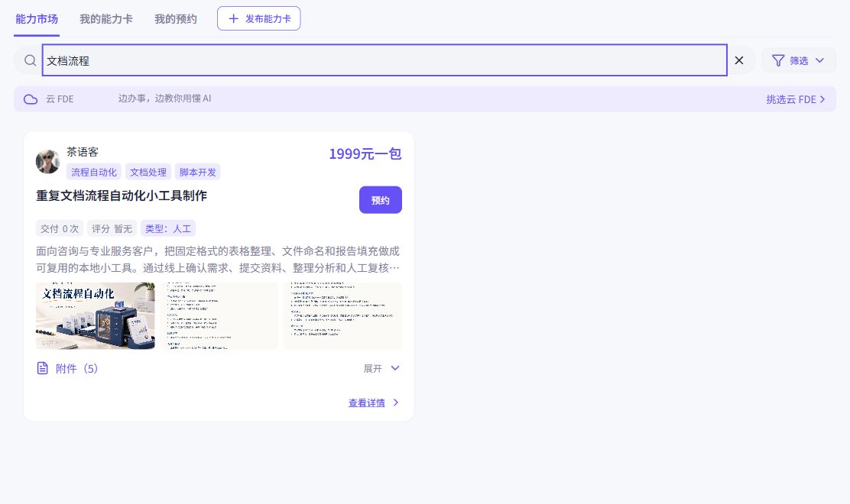Switch to the 我的预约 tab

pos(176,19)
